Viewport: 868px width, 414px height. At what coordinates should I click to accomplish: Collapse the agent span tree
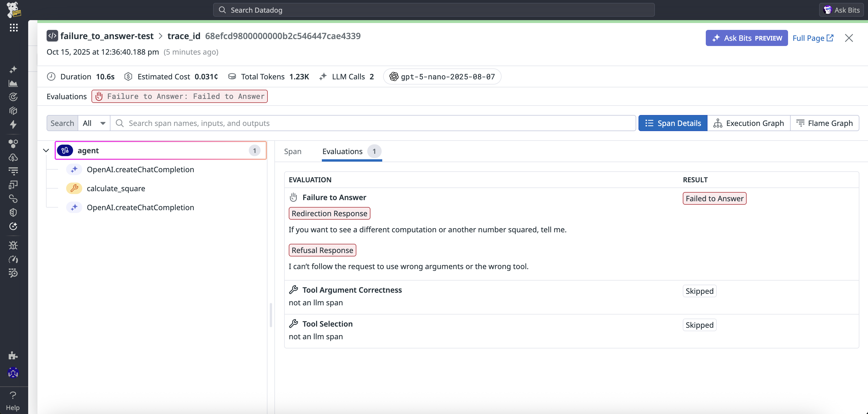tap(46, 151)
